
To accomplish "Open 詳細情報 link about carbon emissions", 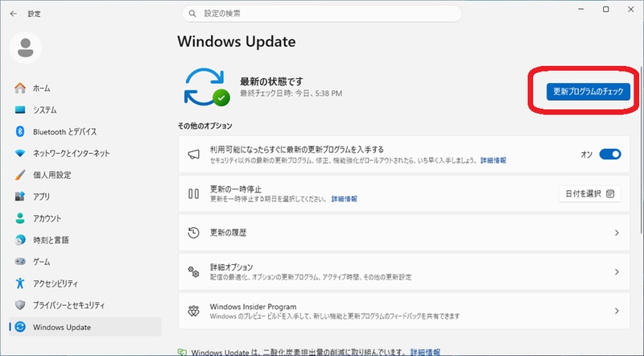I will 426,352.
